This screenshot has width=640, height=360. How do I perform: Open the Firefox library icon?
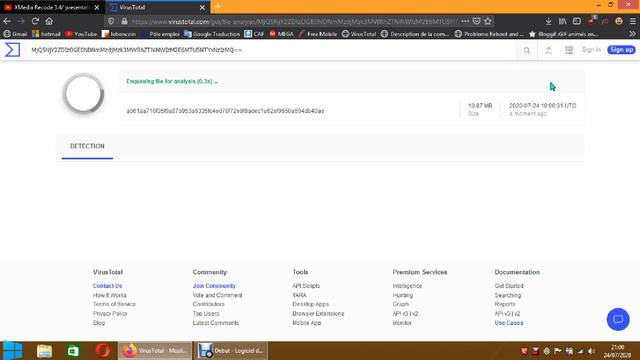(x=562, y=21)
